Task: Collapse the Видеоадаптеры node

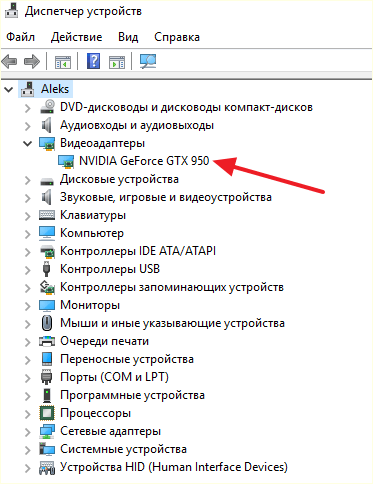Action: 27,143
